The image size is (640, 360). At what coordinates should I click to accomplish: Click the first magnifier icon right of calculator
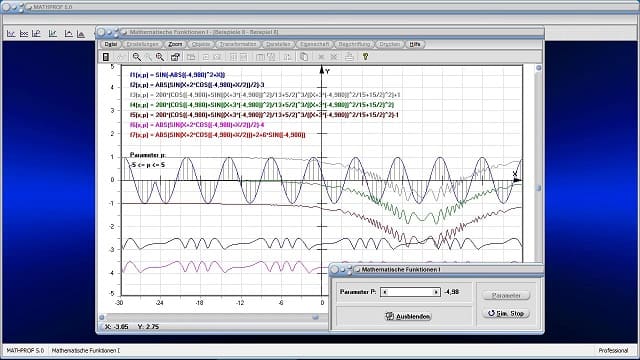(x=137, y=57)
